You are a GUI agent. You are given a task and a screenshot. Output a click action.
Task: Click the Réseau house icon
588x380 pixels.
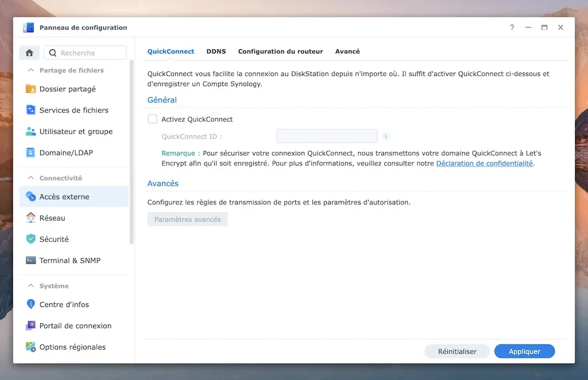[31, 218]
